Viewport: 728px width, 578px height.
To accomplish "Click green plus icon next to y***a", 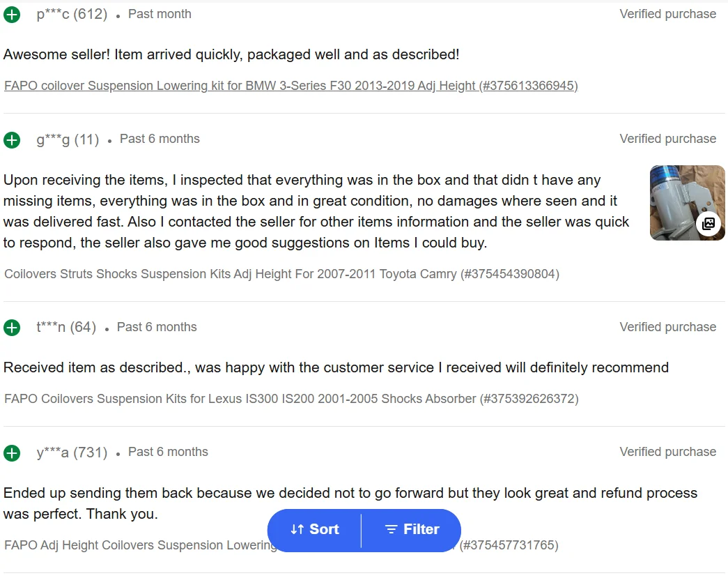I will tap(12, 453).
